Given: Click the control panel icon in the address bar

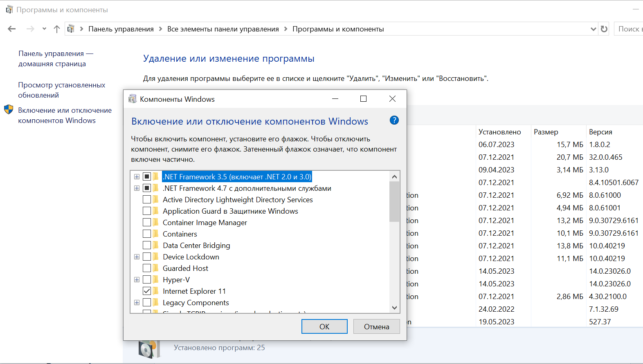Looking at the screenshot, I should tap(71, 29).
